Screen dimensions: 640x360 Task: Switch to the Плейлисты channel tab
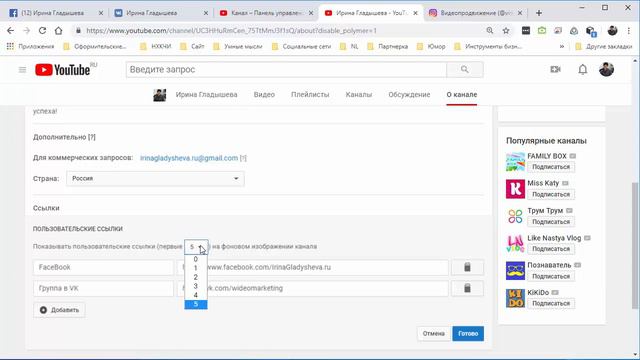tap(310, 95)
